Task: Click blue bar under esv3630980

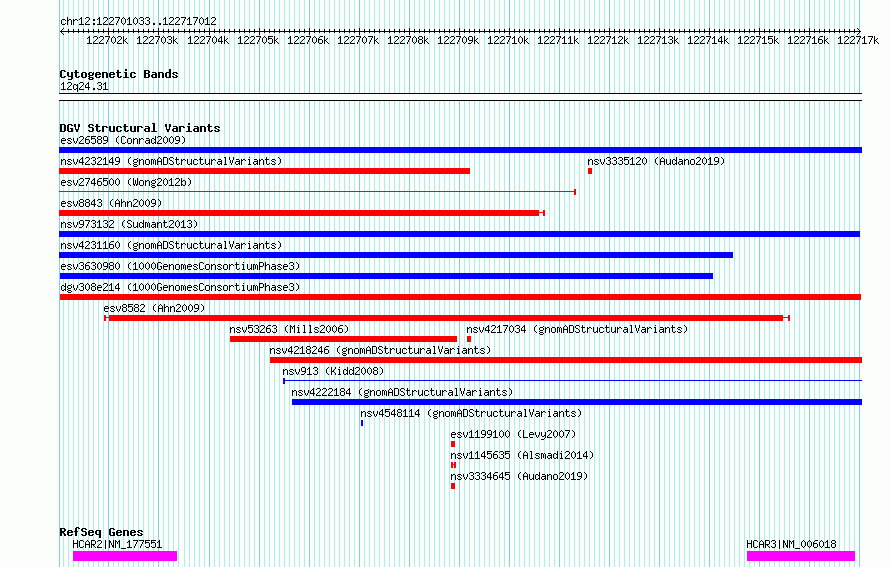Action: click(386, 276)
